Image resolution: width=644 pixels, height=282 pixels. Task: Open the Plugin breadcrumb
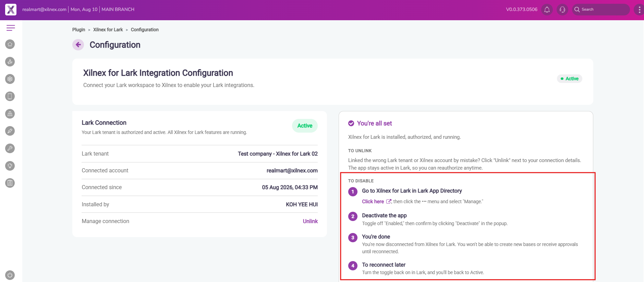pyautogui.click(x=78, y=30)
